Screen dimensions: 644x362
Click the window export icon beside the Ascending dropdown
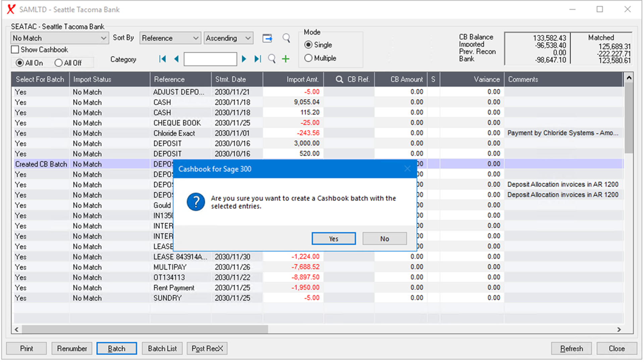(x=267, y=38)
